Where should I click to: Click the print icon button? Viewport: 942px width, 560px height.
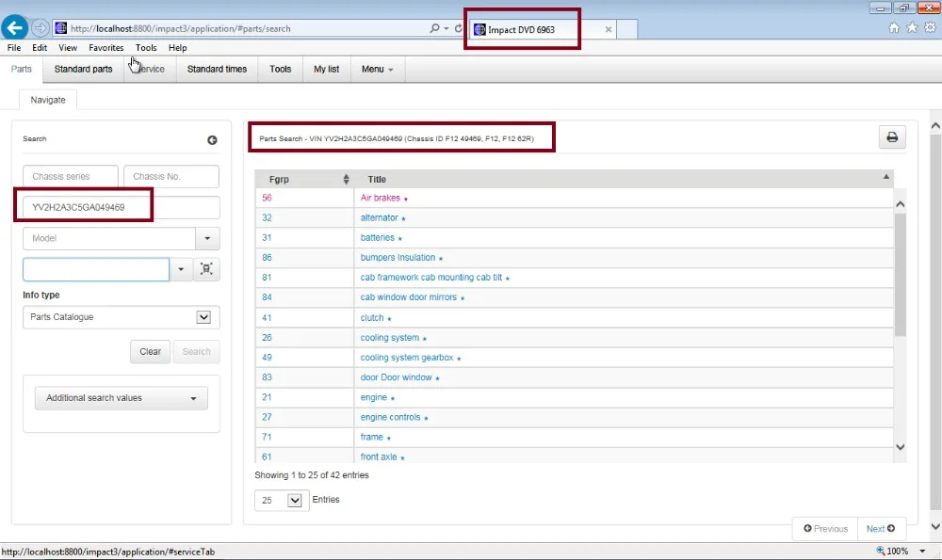[891, 137]
